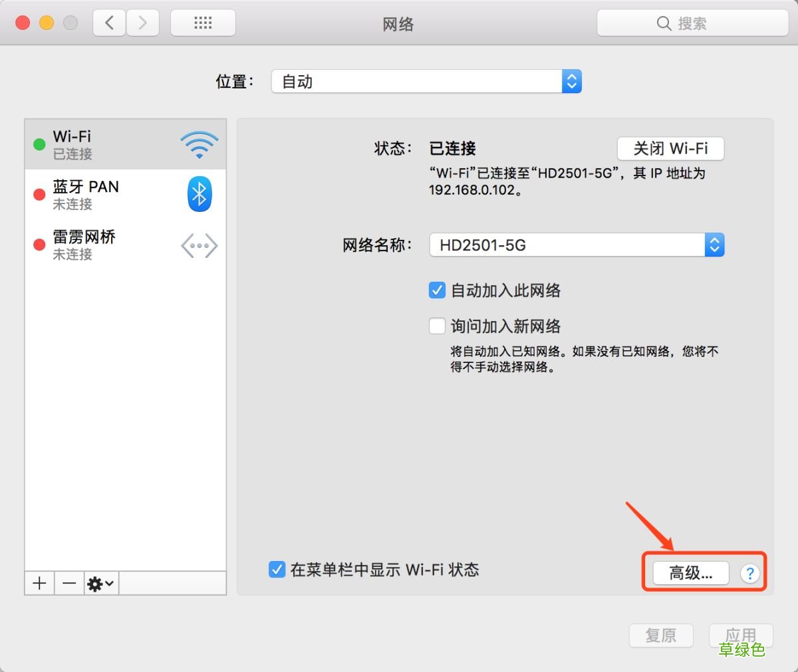This screenshot has height=672, width=798.
Task: Click the help question mark icon
Action: 750,573
